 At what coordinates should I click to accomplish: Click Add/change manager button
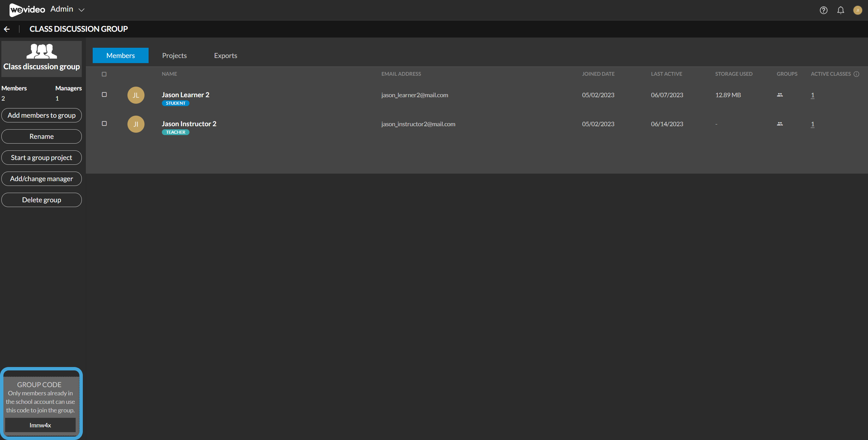point(42,179)
